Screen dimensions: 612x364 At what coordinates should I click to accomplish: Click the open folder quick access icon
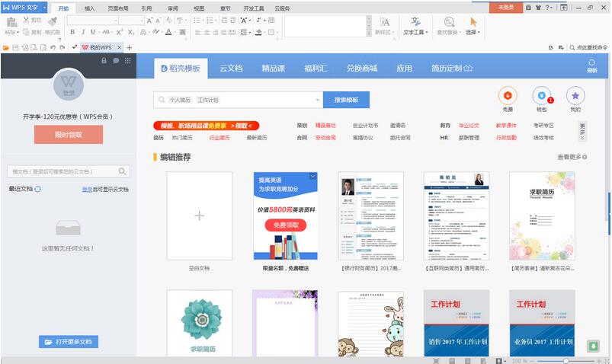(x=6, y=48)
